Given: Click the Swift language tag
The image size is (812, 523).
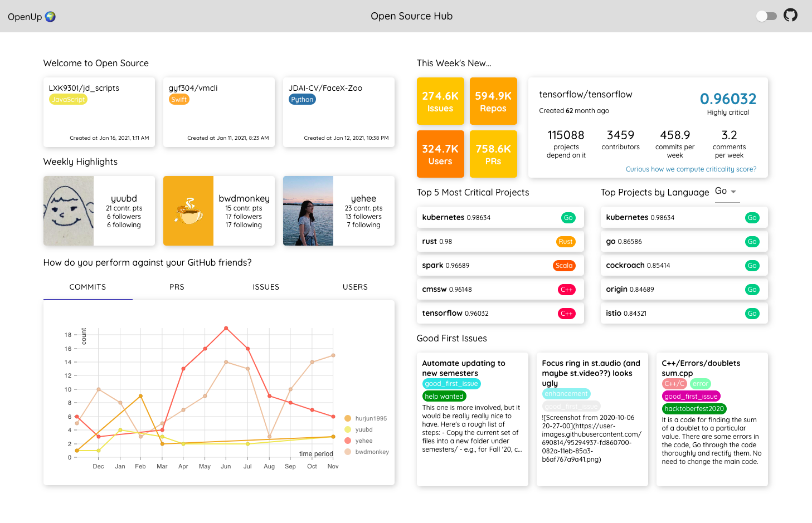Looking at the screenshot, I should (179, 100).
